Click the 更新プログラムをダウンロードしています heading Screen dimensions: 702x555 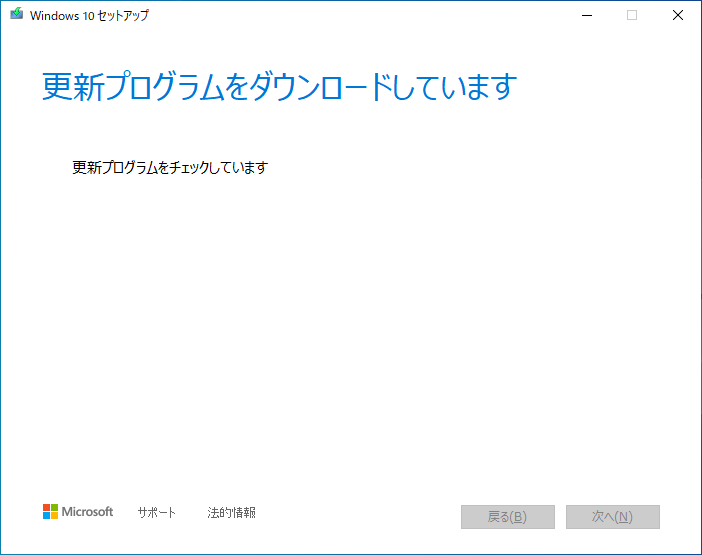(280, 86)
